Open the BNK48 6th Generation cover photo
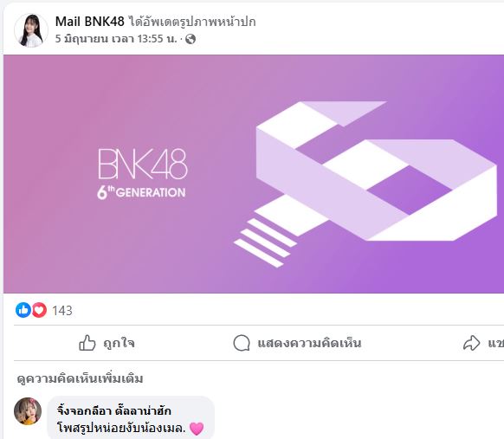The width and height of the screenshot is (504, 439). 254,174
